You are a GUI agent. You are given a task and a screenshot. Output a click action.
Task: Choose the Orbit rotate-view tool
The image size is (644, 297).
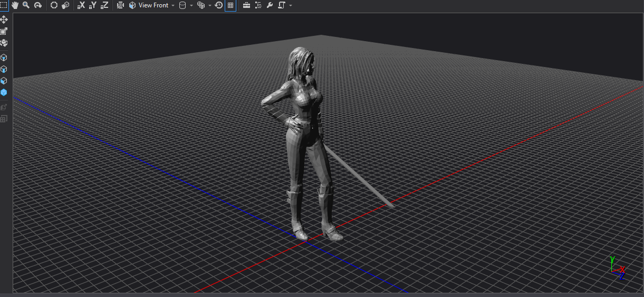(x=37, y=5)
